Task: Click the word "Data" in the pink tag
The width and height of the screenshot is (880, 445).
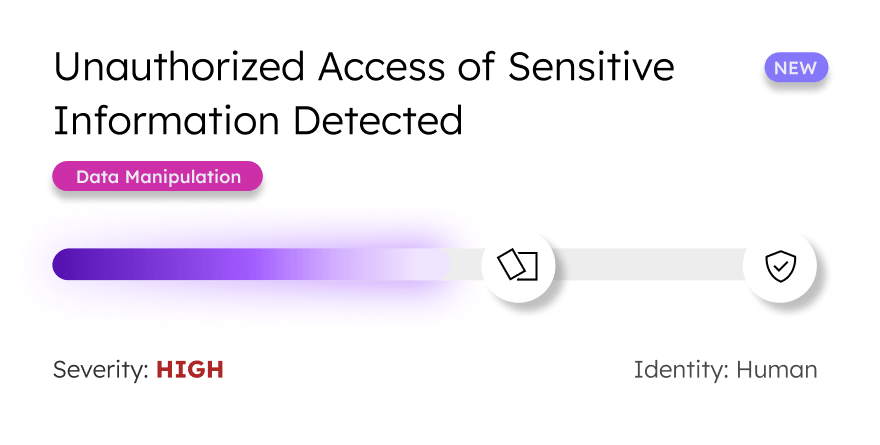Action: click(97, 177)
